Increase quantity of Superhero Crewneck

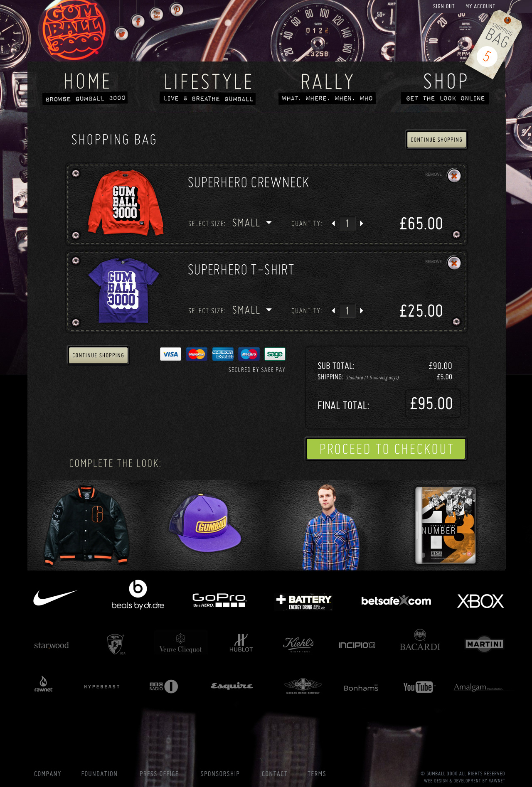click(x=362, y=224)
